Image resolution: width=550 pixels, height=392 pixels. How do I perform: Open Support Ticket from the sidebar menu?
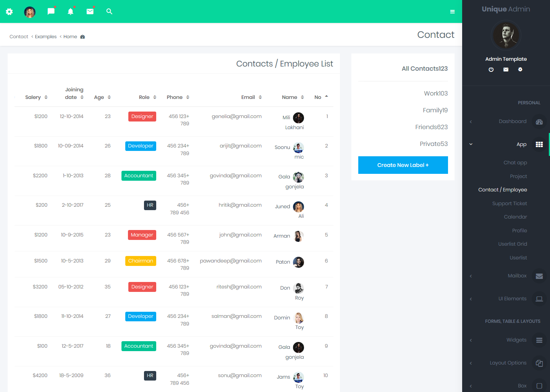tap(510, 203)
